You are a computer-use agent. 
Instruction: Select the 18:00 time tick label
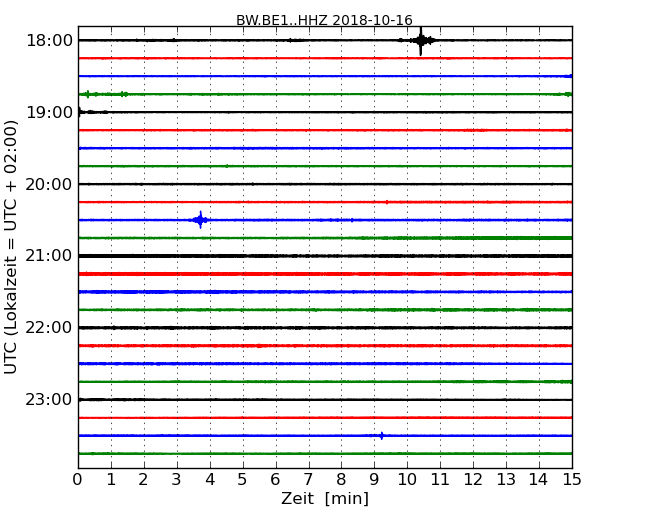[x=49, y=41]
